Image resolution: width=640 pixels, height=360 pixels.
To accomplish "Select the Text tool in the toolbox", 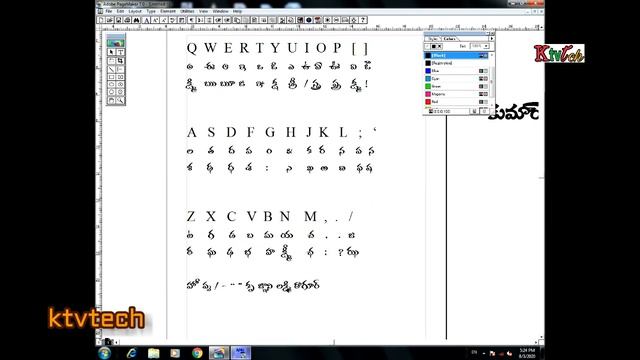I will [x=120, y=52].
